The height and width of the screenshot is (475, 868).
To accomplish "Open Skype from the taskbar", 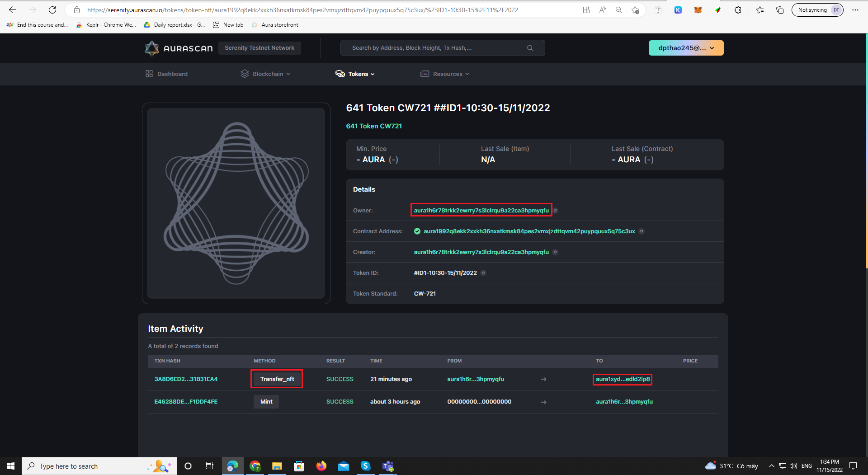I will point(365,466).
